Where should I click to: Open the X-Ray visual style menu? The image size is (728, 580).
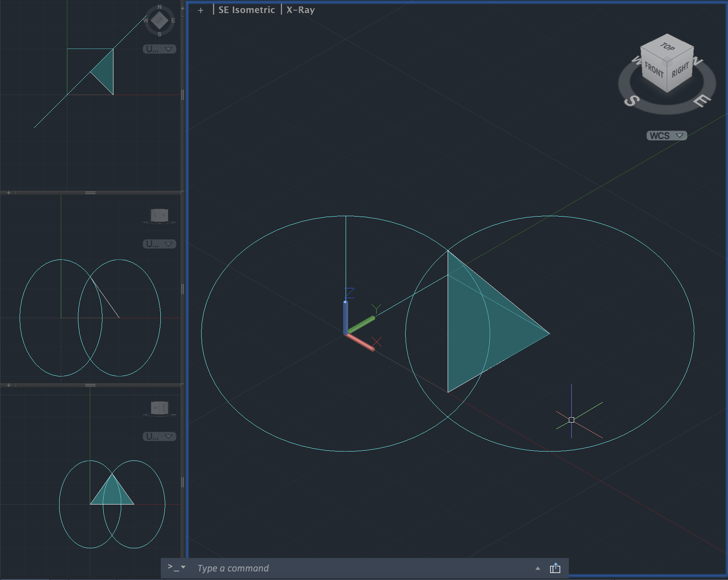click(300, 10)
